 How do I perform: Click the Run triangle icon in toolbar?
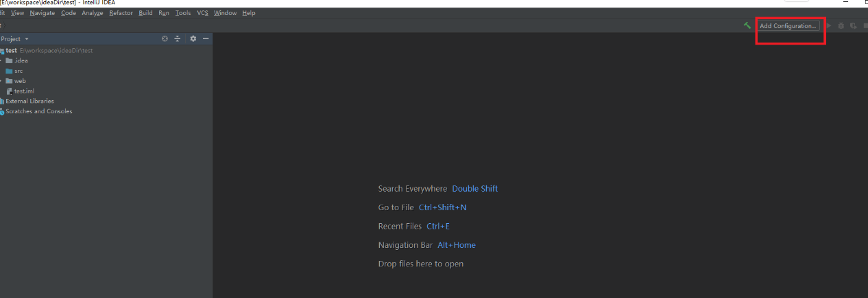(829, 25)
